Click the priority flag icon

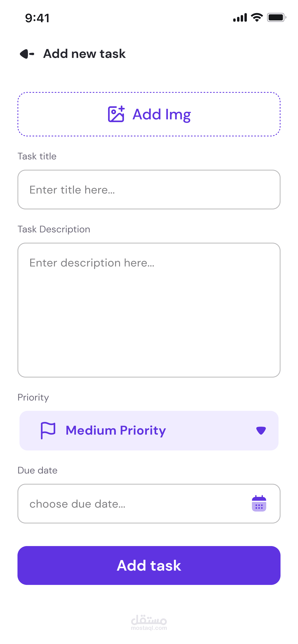click(48, 430)
